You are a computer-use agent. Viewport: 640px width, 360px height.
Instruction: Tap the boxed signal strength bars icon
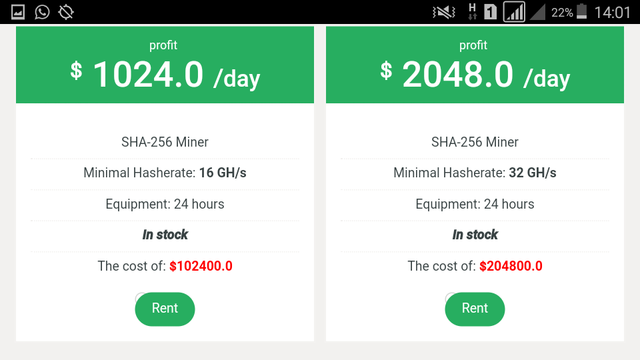(514, 11)
